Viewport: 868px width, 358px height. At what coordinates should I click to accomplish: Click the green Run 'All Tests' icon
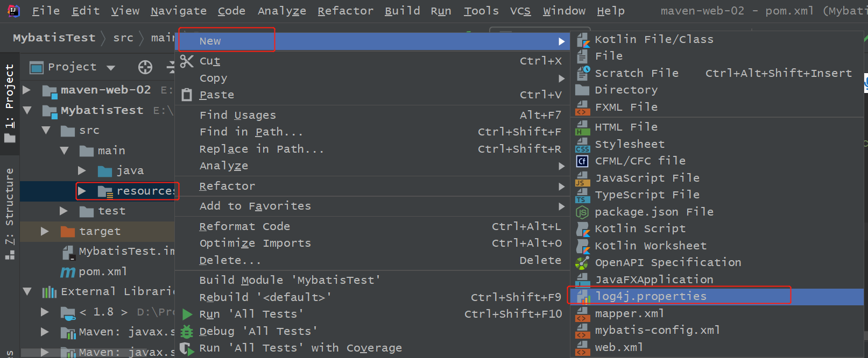click(187, 314)
